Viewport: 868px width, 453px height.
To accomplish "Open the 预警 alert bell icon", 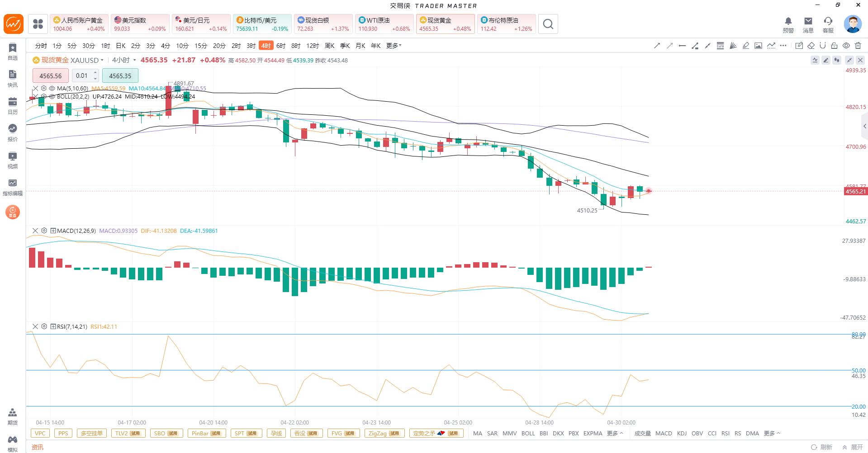I will [788, 24].
